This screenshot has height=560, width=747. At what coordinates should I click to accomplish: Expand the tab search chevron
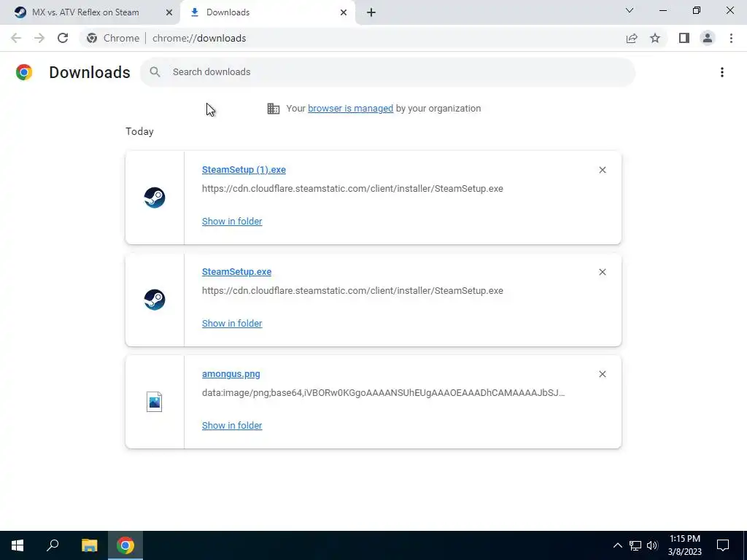pos(630,10)
